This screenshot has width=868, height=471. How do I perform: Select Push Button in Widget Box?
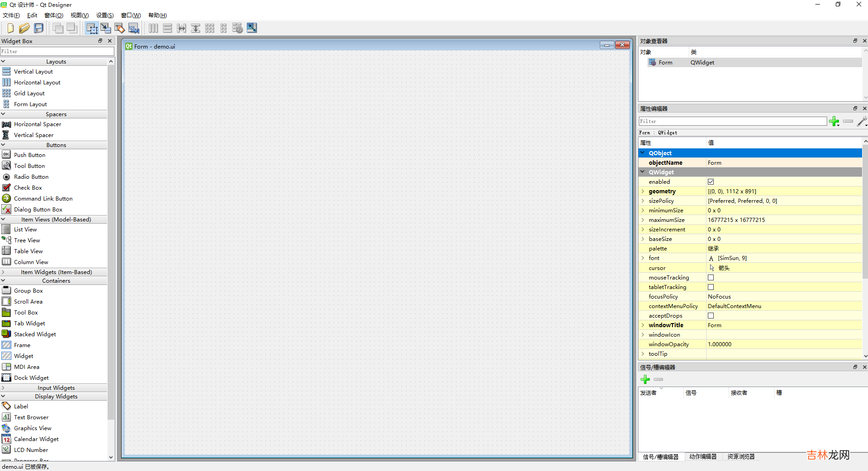coord(29,155)
